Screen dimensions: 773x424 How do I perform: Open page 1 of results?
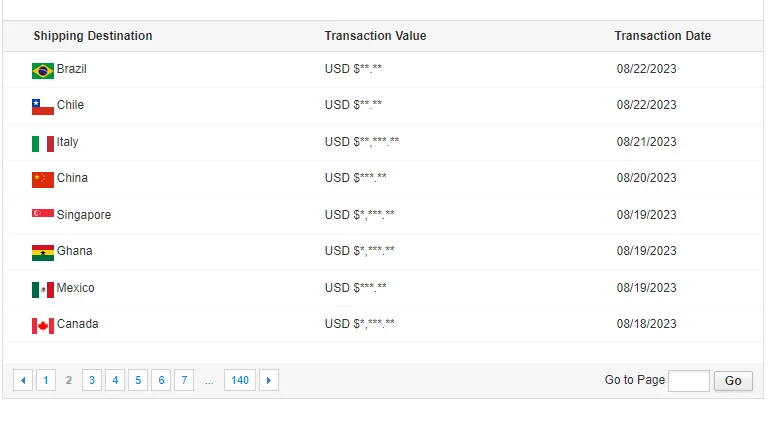[x=46, y=380]
